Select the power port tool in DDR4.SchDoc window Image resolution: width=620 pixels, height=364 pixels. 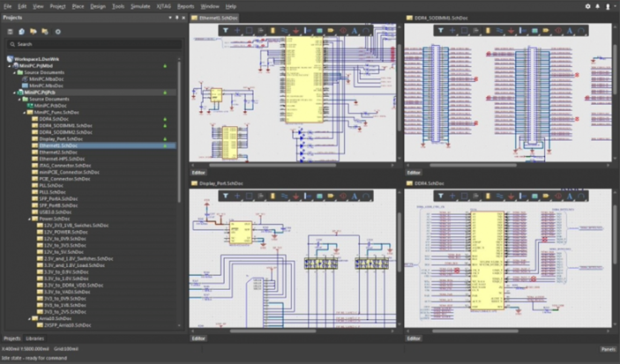click(511, 196)
